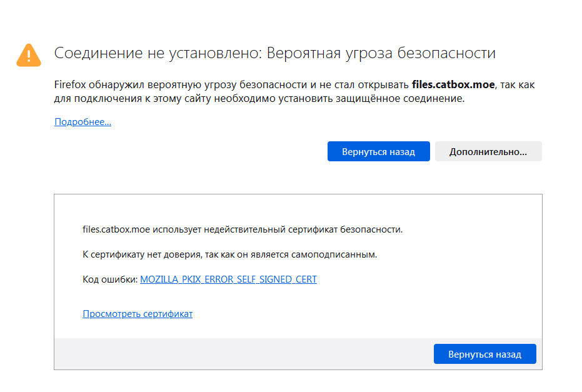Click the orange warning triangle icon
582x392 pixels.
pyautogui.click(x=29, y=55)
